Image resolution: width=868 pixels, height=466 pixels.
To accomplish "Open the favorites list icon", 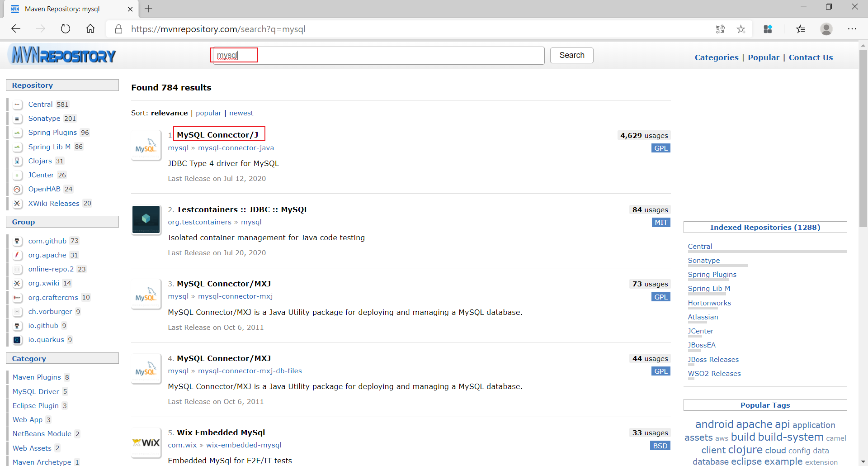I will pyautogui.click(x=801, y=29).
